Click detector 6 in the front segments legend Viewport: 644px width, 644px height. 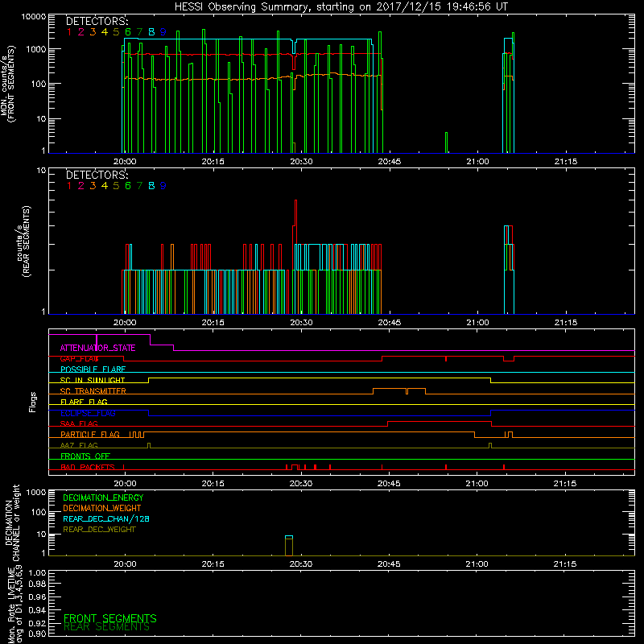click(128, 32)
